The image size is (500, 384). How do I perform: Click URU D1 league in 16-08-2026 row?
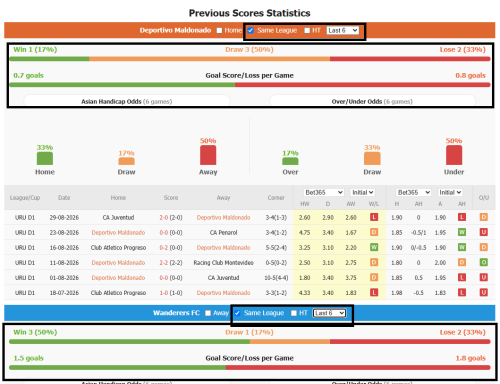25,248
